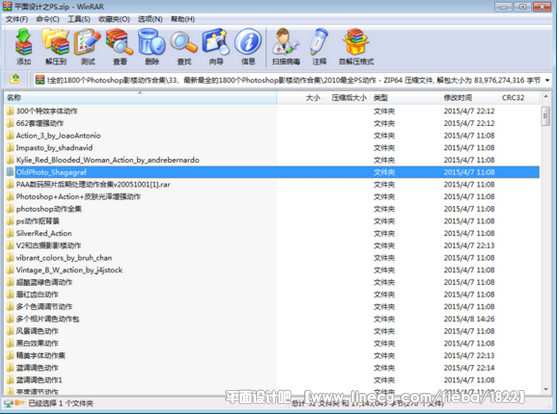The width and height of the screenshot is (559, 414).
Task: Select 风景调色动作 folder
Action: point(37,331)
